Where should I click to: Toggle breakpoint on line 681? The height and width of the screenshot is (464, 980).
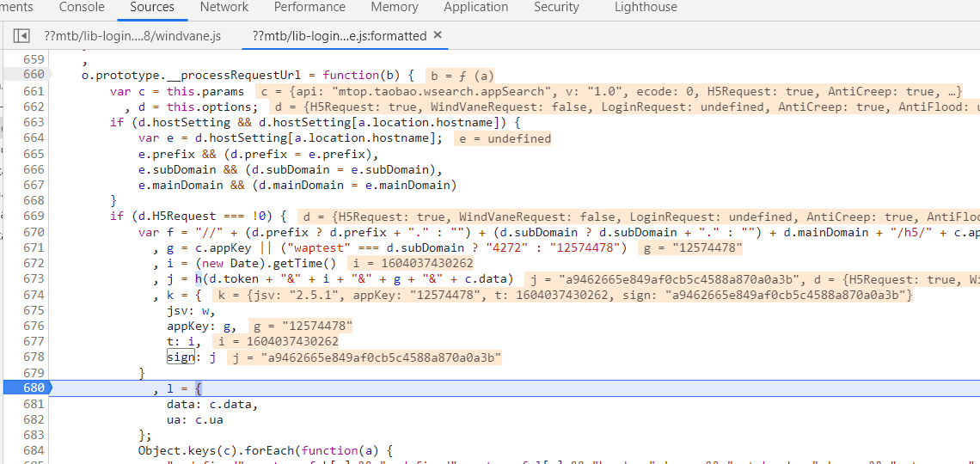(34, 404)
